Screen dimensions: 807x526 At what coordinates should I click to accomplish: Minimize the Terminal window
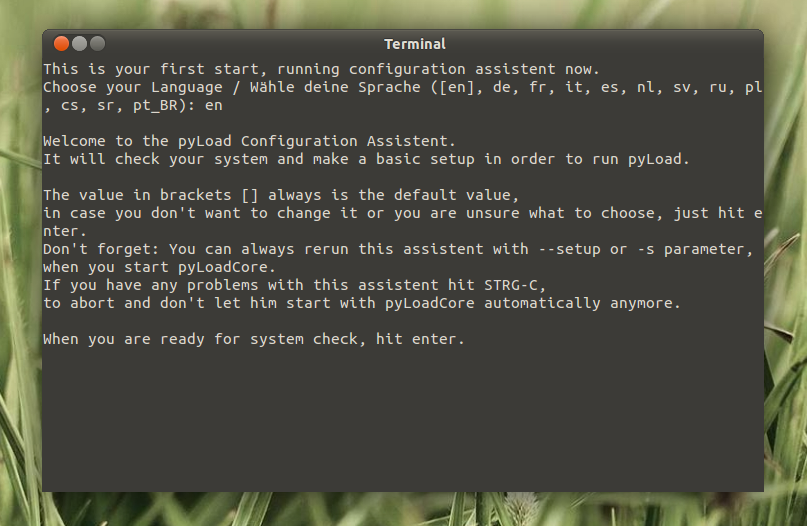point(79,44)
